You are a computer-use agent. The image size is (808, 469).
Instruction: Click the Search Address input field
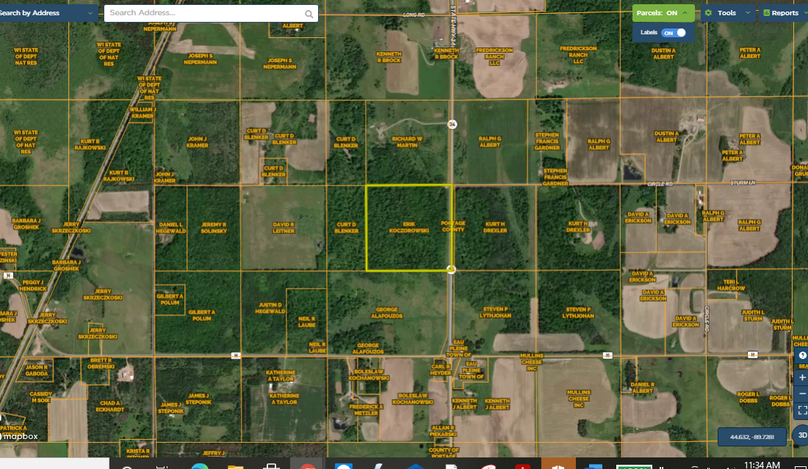point(205,13)
